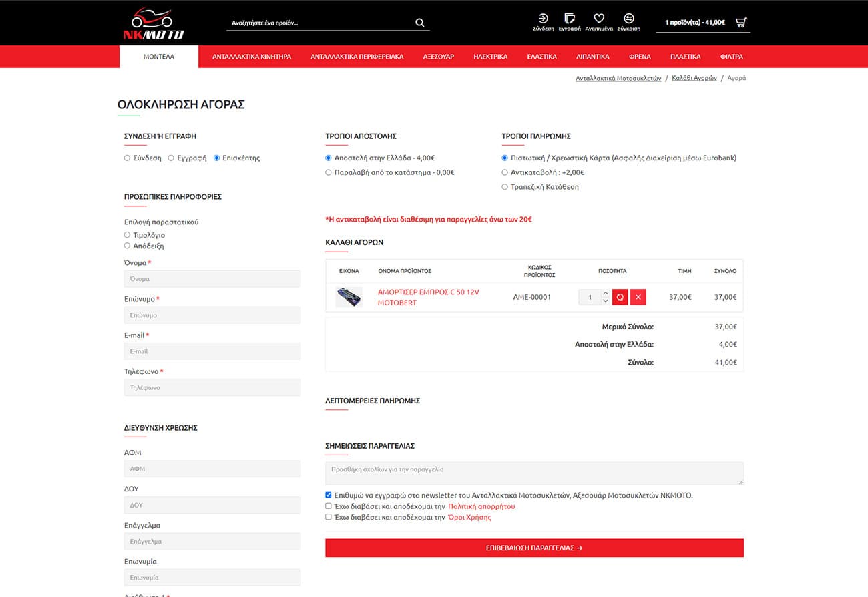Check the Όροι Χρήσης acceptance box
This screenshot has width=868, height=597.
point(329,517)
